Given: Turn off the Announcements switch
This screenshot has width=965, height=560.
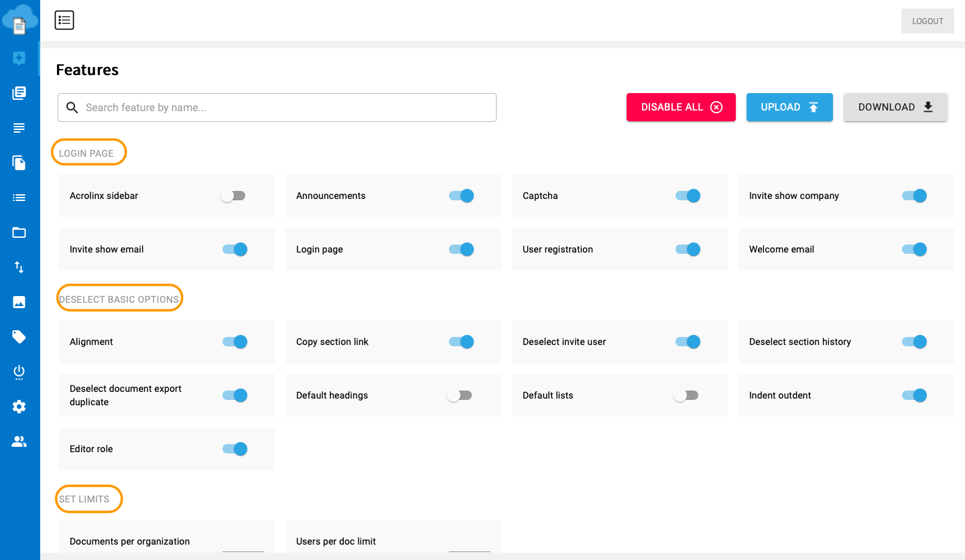Looking at the screenshot, I should tap(461, 196).
